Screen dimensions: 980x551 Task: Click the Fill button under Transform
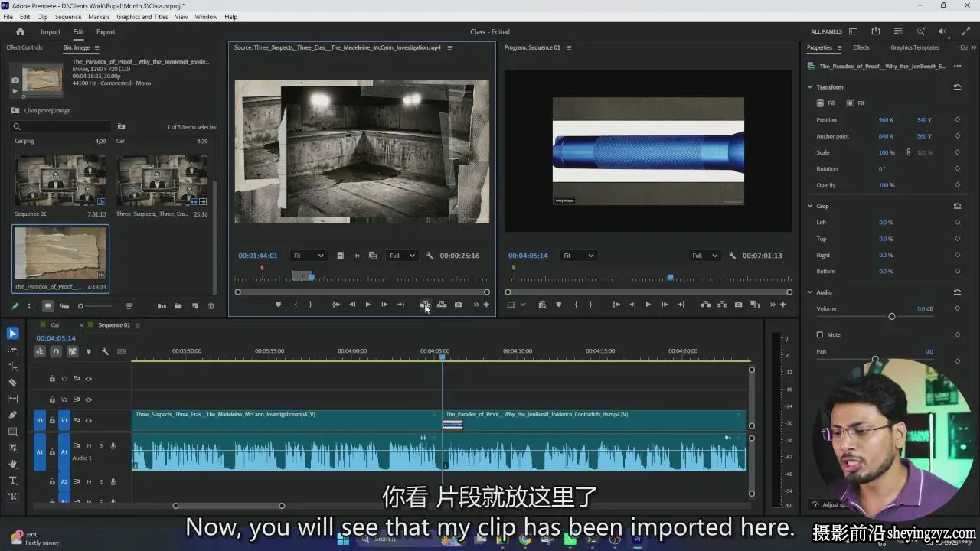(826, 103)
